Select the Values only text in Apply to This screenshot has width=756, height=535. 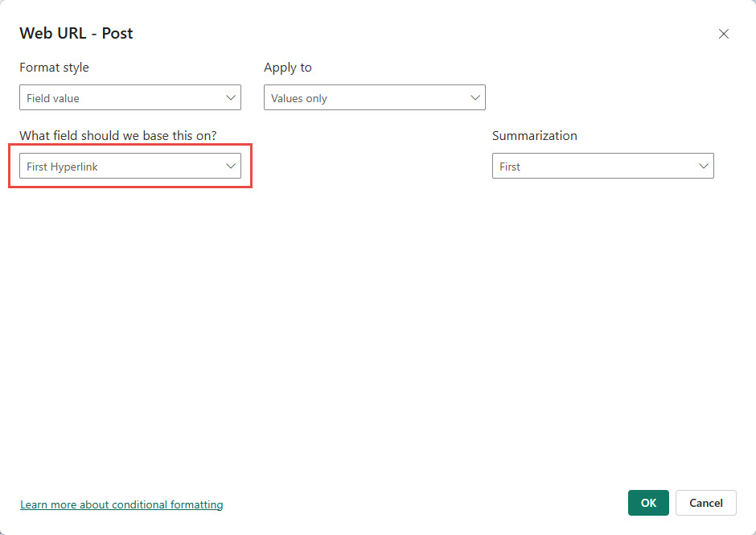pos(299,98)
